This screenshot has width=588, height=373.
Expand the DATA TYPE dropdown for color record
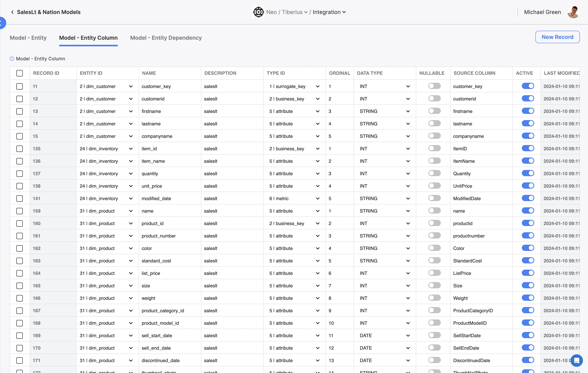click(408, 248)
